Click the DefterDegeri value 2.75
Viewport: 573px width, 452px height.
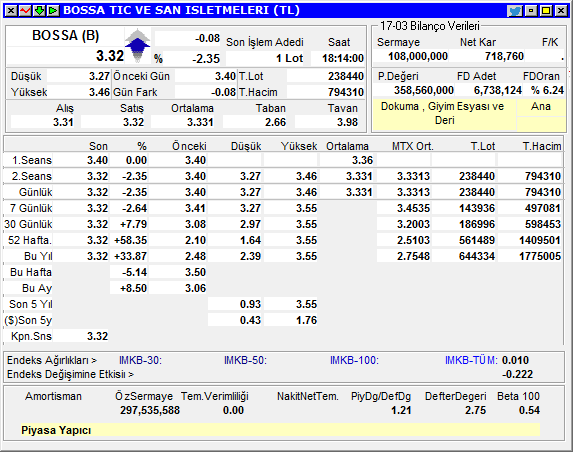point(475,410)
